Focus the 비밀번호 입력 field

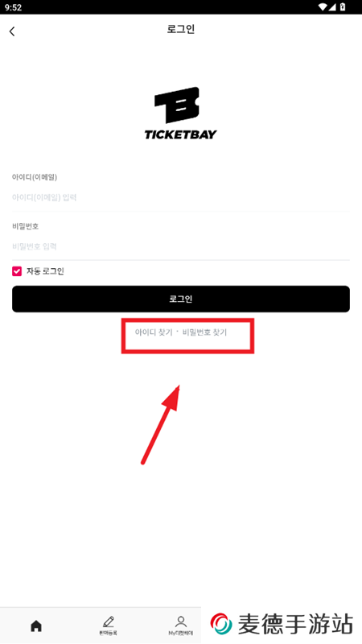(181, 246)
